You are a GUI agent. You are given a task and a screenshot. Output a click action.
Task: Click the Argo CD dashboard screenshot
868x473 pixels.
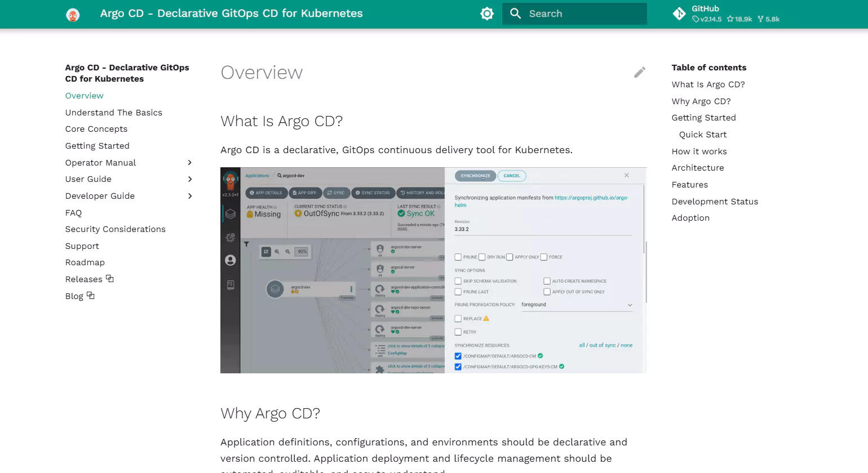click(x=433, y=270)
